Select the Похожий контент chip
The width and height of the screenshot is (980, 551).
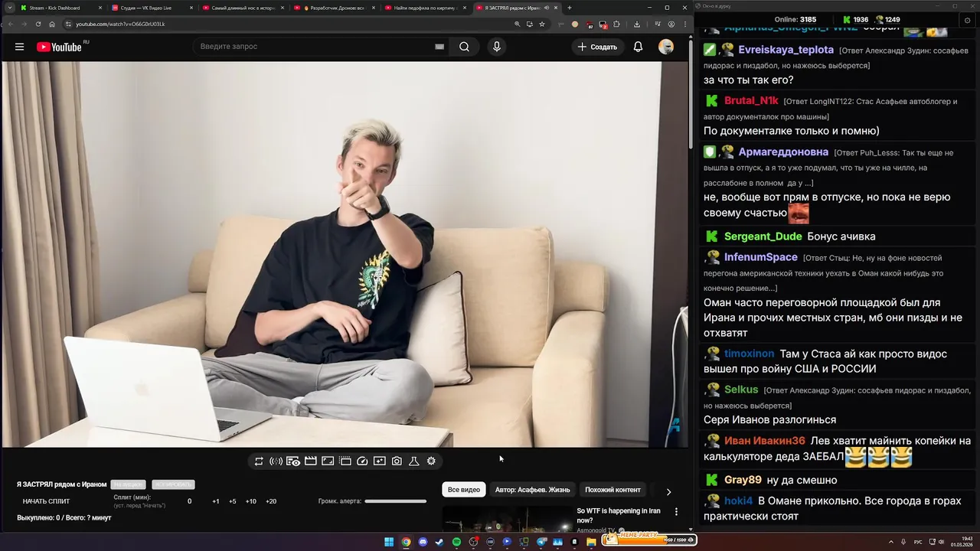point(612,490)
